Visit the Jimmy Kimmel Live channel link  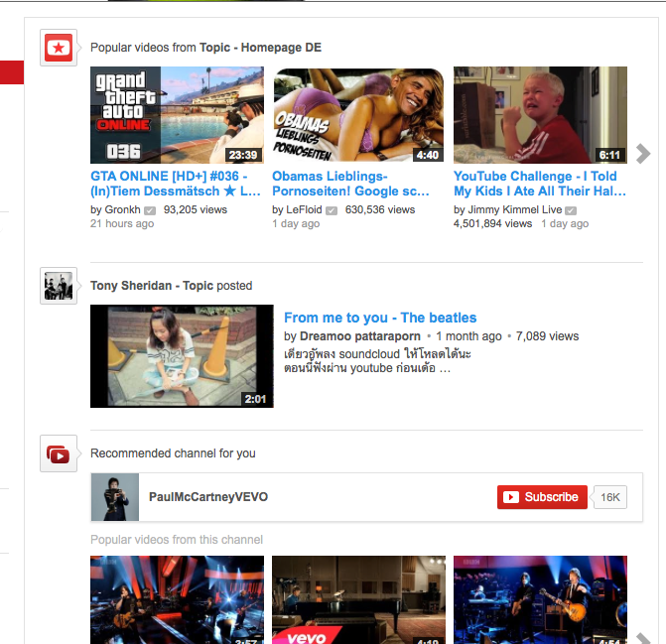[x=515, y=209]
